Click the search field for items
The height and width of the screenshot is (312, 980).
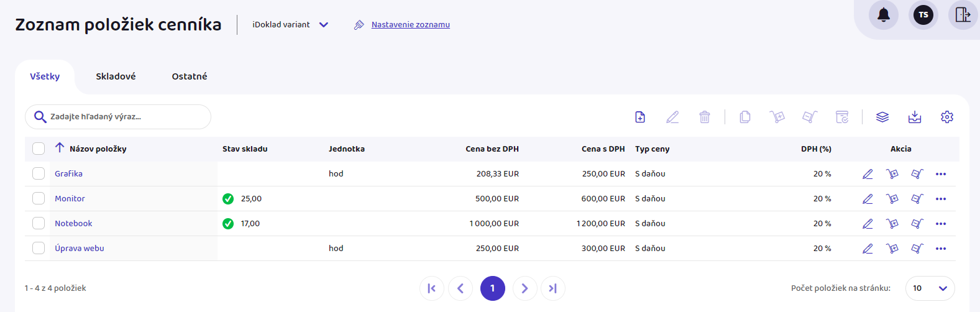(x=124, y=117)
